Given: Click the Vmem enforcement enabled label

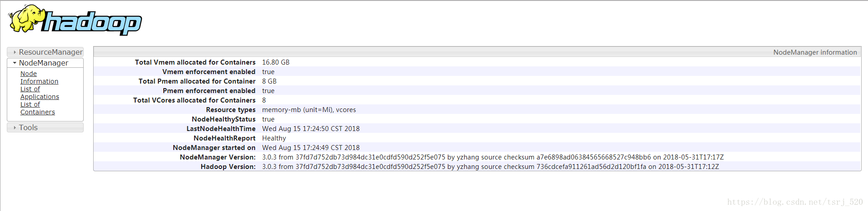Looking at the screenshot, I should click(x=209, y=72).
